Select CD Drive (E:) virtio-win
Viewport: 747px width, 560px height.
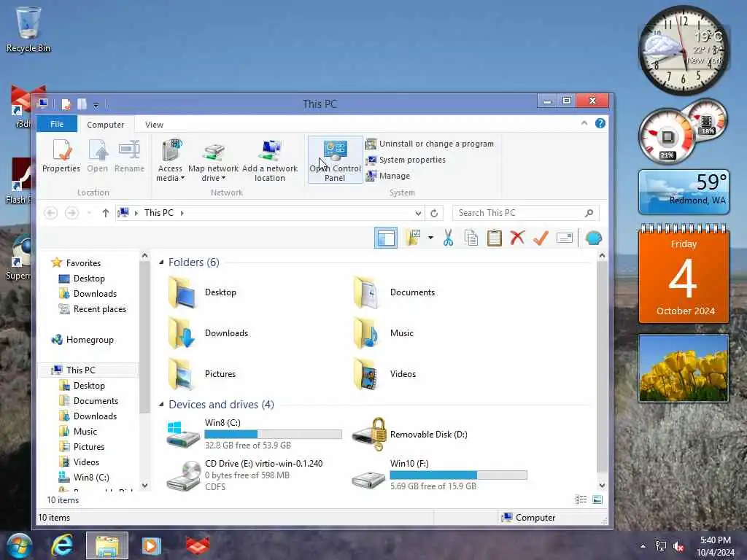tap(244, 475)
